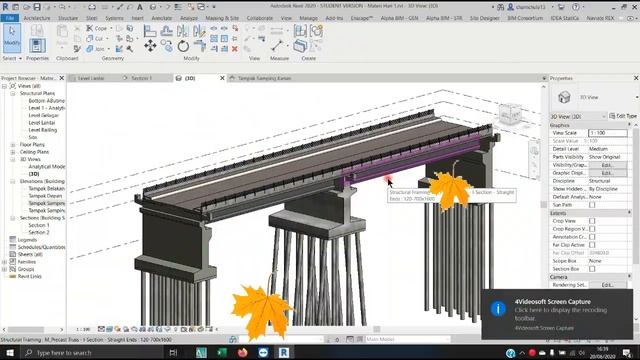The width and height of the screenshot is (640, 360).
Task: Toggle the Annotation Crop checkbox
Action: click(x=592, y=237)
